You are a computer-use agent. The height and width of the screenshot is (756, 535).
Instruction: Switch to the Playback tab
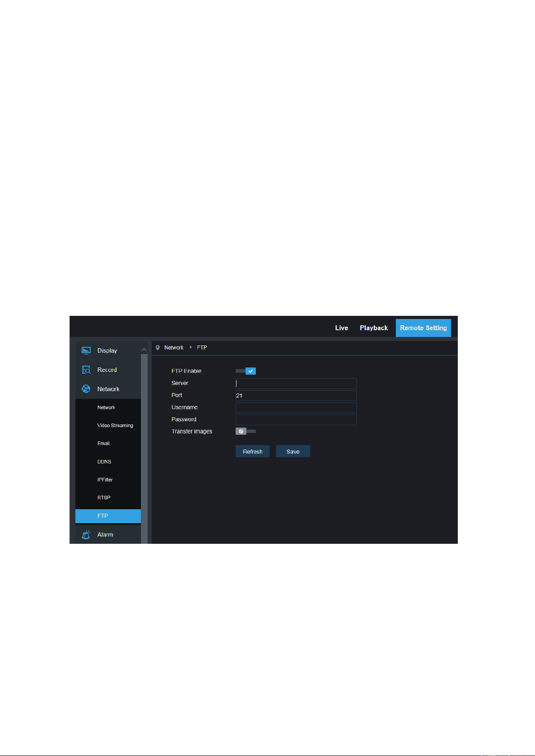coord(374,328)
